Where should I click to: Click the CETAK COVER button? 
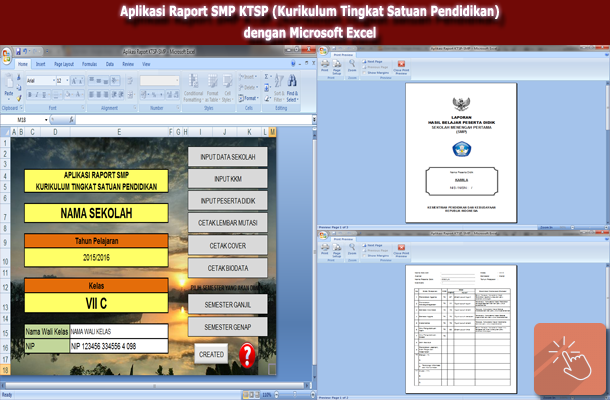click(228, 246)
